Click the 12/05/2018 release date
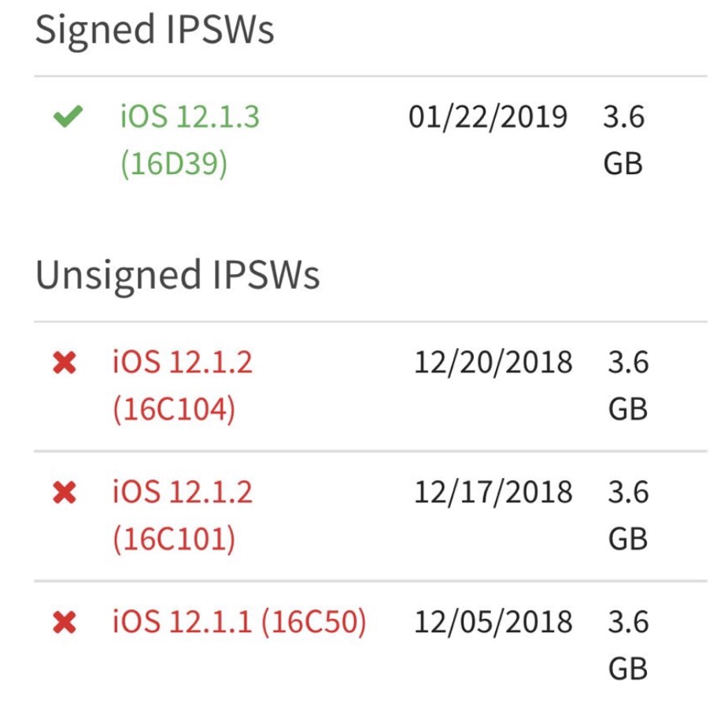 click(493, 622)
